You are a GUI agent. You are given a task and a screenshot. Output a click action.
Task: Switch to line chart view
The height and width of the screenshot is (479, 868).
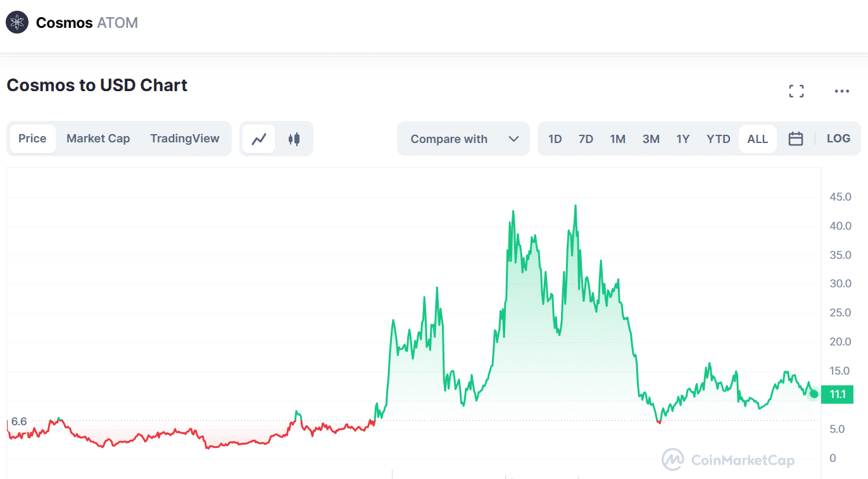259,139
